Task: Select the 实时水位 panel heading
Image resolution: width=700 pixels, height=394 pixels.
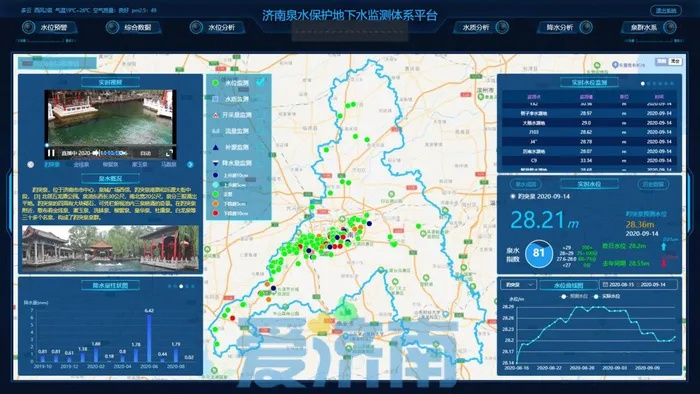Action: tap(589, 184)
